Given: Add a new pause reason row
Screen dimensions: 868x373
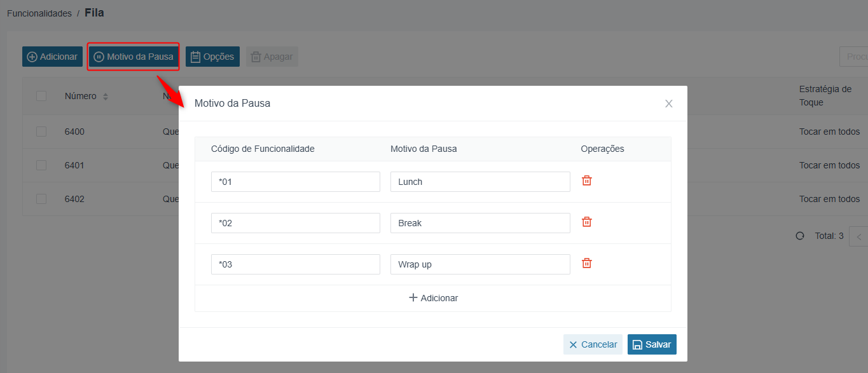Looking at the screenshot, I should tap(433, 298).
